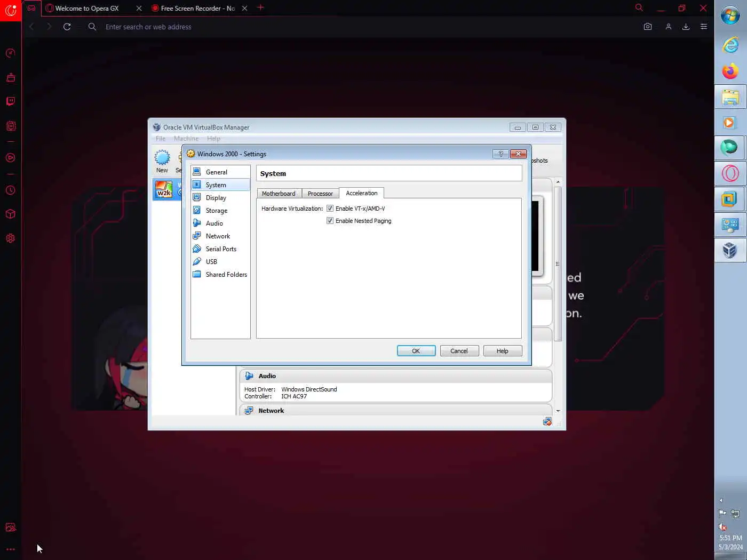This screenshot has height=560, width=747.
Task: Open Opera easy setup menu icon
Action: click(x=704, y=27)
